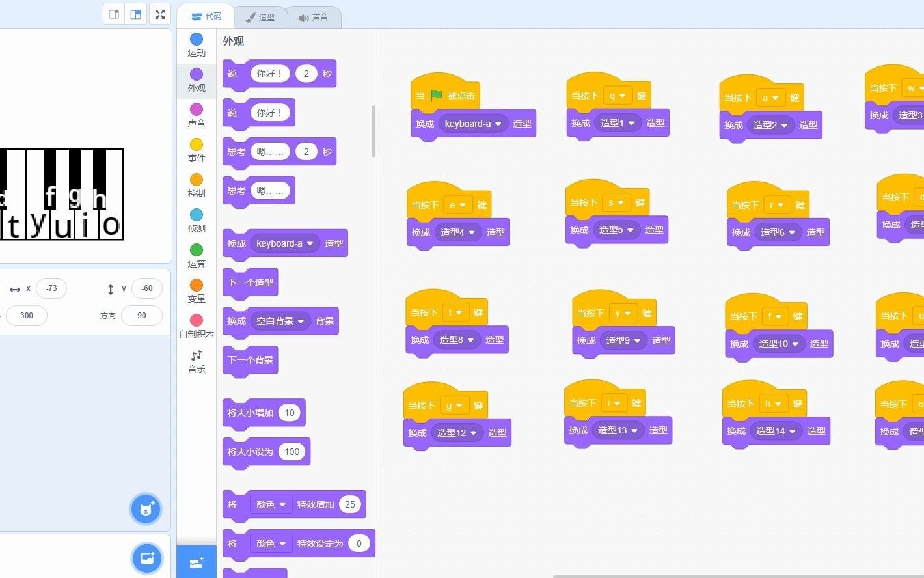Click the add extension button
This screenshot has width=924, height=578.
[197, 562]
